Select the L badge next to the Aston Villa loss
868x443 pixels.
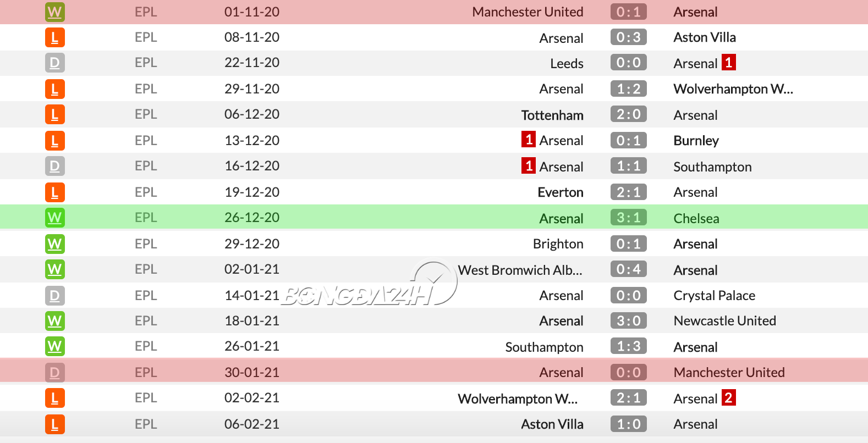54,37
